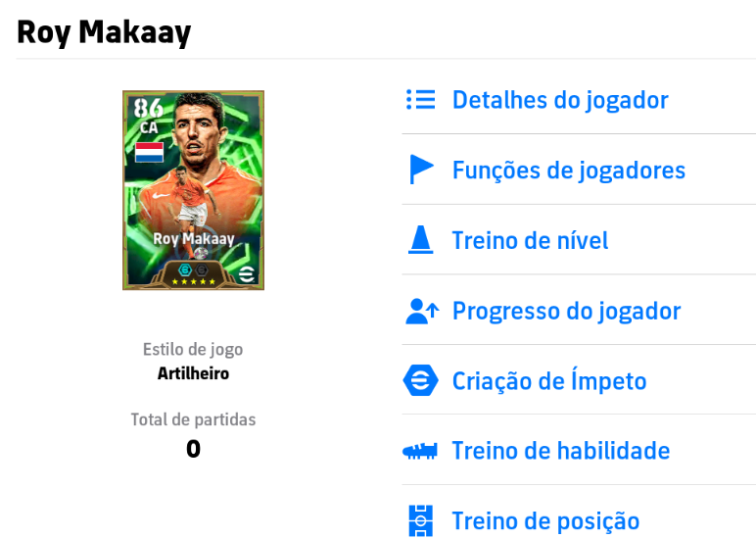Click the hexagon icon for Criação de Ímpeto
The height and width of the screenshot is (539, 756).
pyautogui.click(x=420, y=380)
